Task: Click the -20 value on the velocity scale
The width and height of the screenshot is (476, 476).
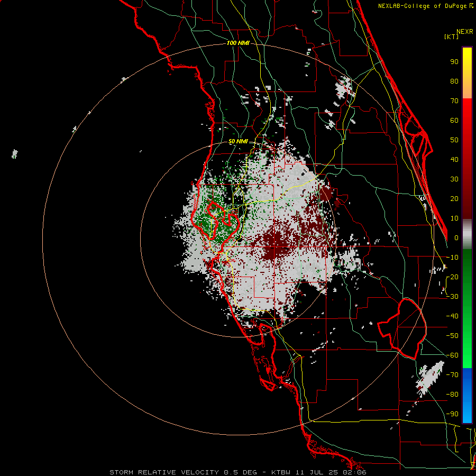Action: coord(452,277)
